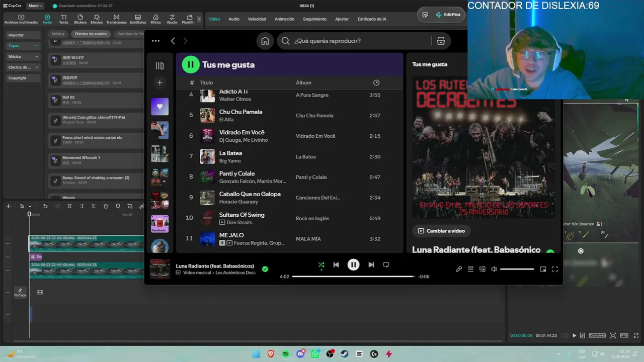The image size is (644, 362).
Task: Click the undo arrow in CapCut timeline toolbar
Action: pyautogui.click(x=45, y=206)
